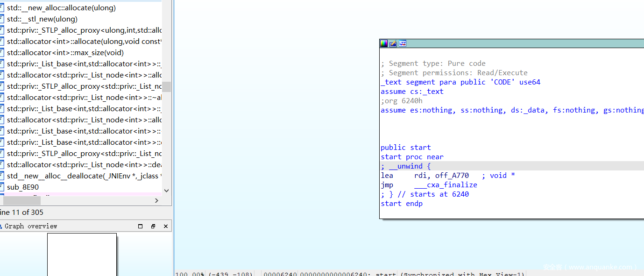The image size is (644, 276).
Task: Close the Graph overview panel
Action: (166, 226)
